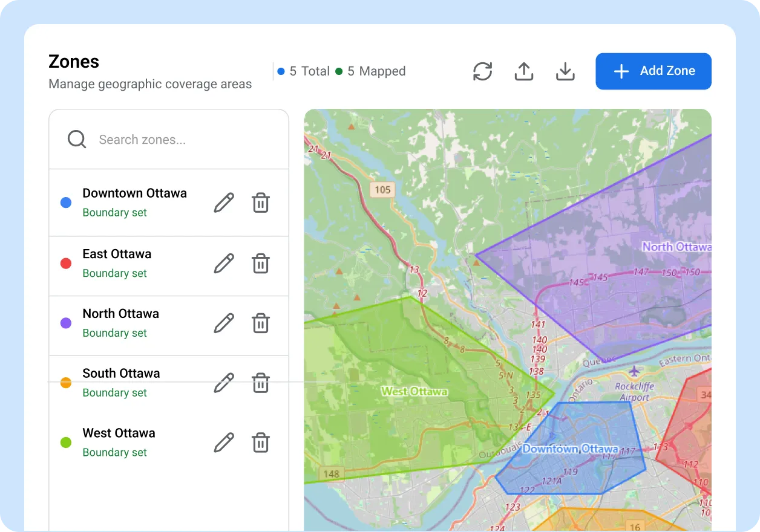Edit the West Ottawa zone
760x532 pixels.
(223, 443)
